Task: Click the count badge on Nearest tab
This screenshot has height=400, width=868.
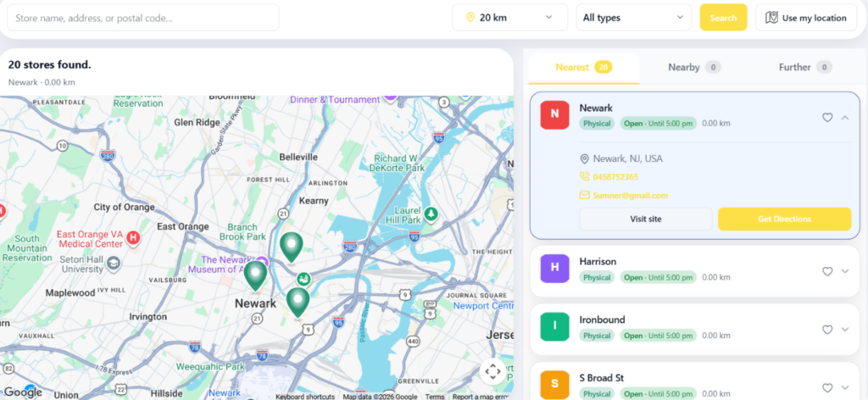Action: (603, 68)
